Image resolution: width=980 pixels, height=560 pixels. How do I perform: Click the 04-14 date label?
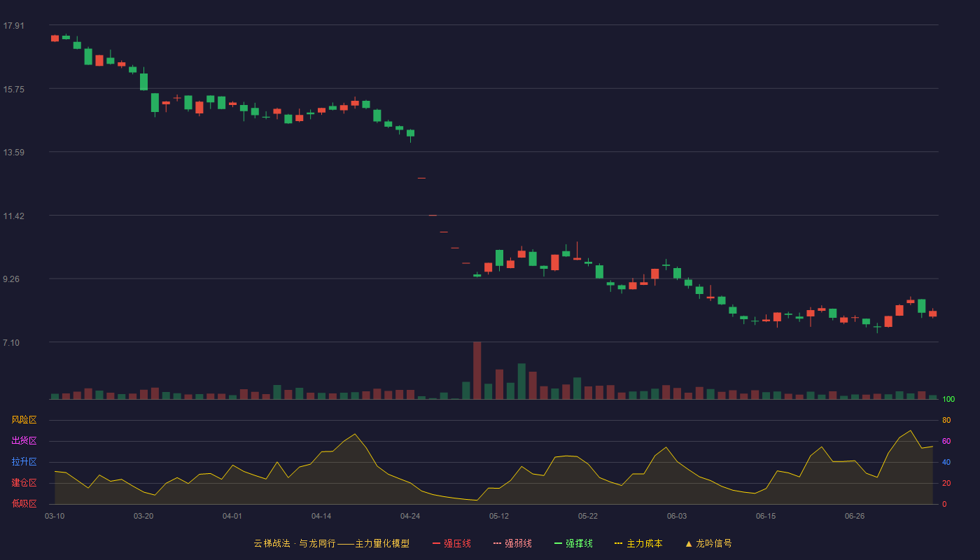pyautogui.click(x=321, y=516)
